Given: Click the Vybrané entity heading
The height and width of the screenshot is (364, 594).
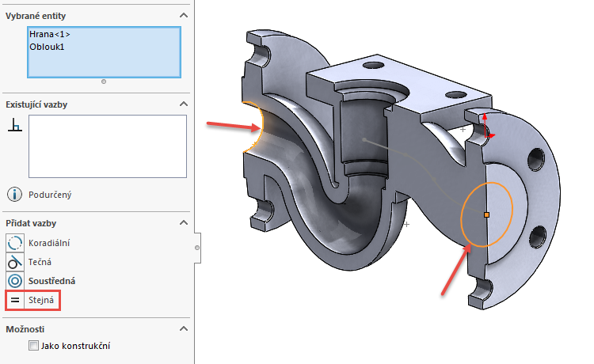Looking at the screenshot, I should [36, 16].
